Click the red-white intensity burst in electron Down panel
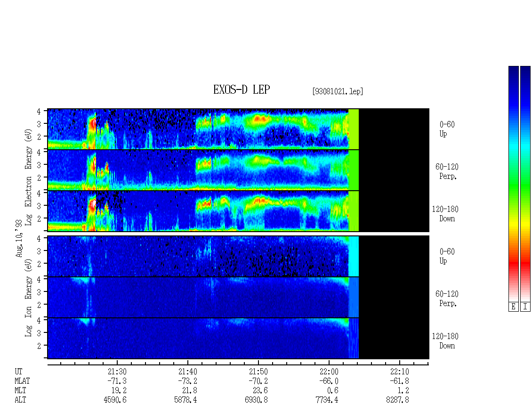Screen dimensions: 532x412 pyautogui.click(x=92, y=205)
